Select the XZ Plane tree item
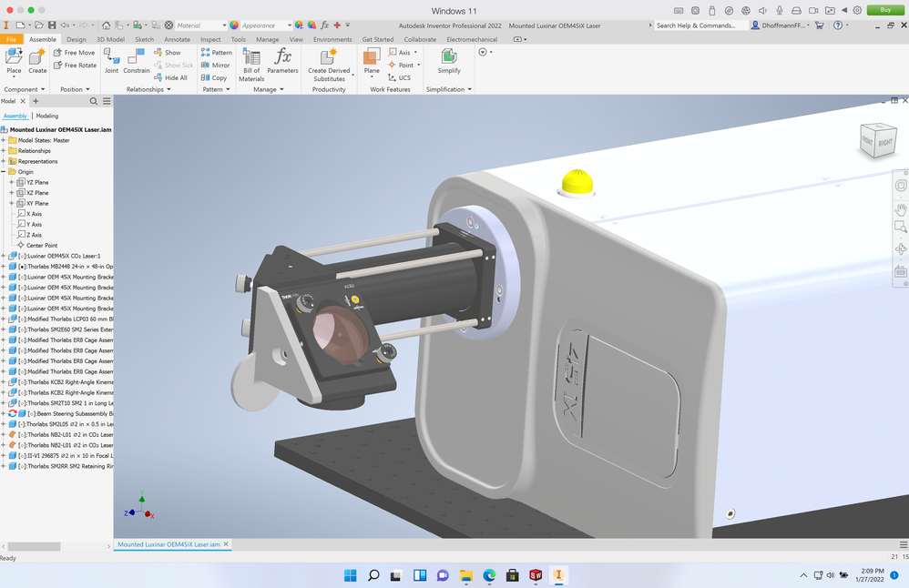The width and height of the screenshot is (909, 588). (x=37, y=193)
